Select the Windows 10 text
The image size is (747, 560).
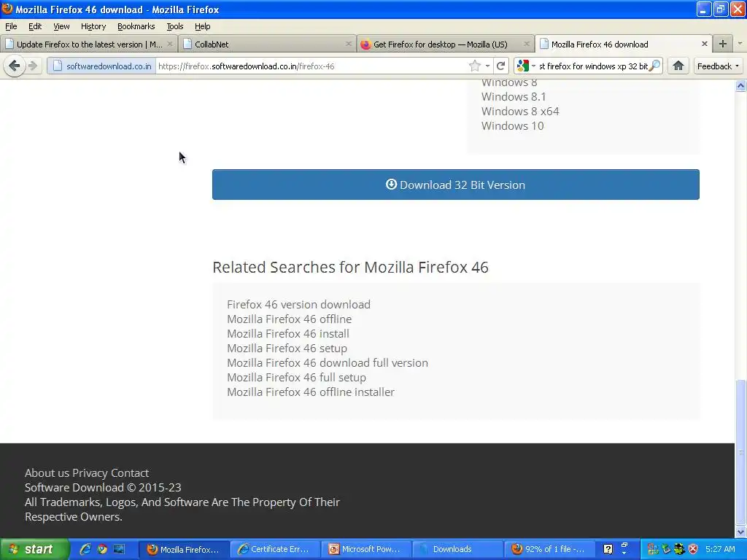[x=513, y=125]
